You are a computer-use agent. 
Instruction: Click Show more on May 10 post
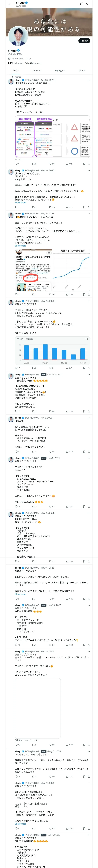pos(20,203)
